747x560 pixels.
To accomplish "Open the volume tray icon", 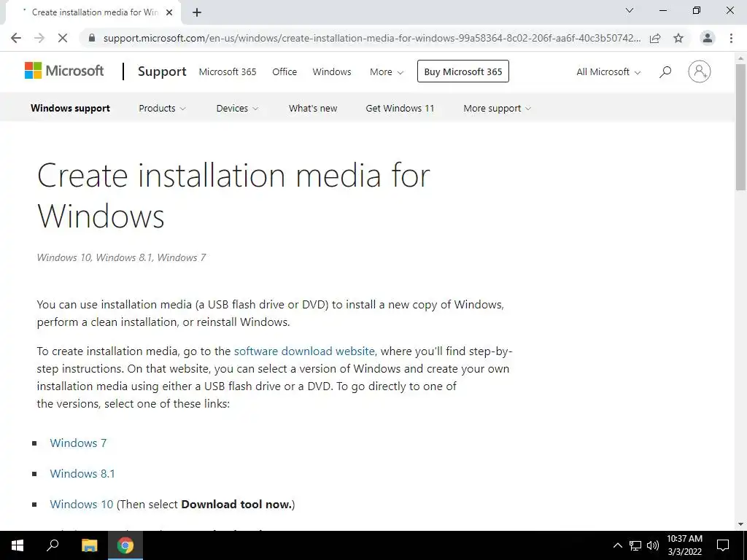I will click(x=653, y=545).
